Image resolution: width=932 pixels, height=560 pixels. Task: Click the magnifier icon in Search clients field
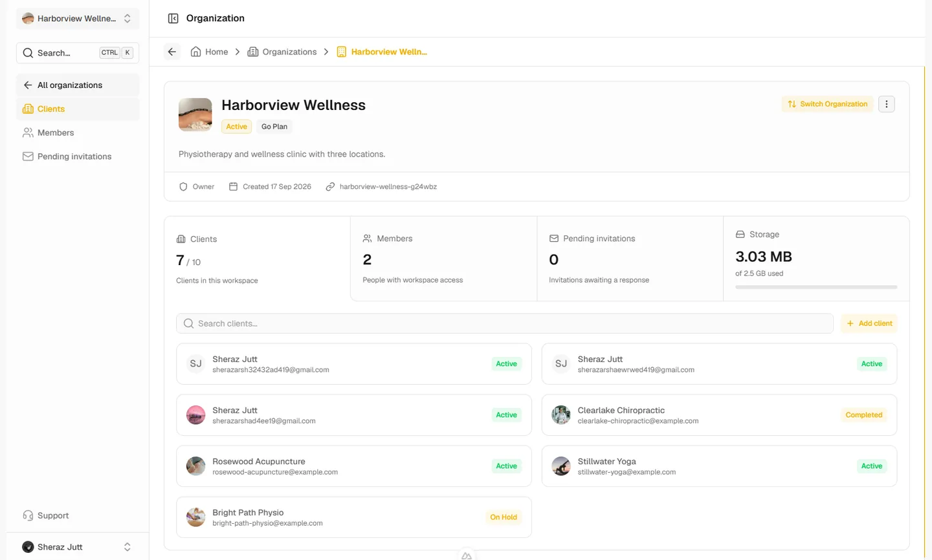(188, 323)
